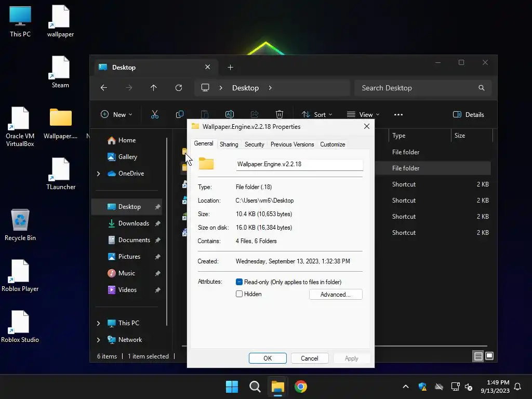Image resolution: width=532 pixels, height=399 pixels.
Task: Click the Share icon in toolbar
Action: (x=255, y=115)
